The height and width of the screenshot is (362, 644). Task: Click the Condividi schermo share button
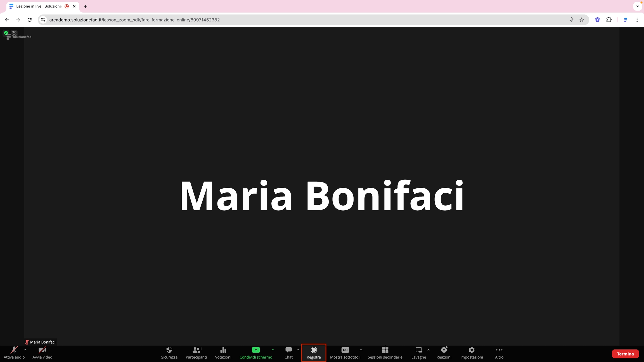tap(255, 353)
